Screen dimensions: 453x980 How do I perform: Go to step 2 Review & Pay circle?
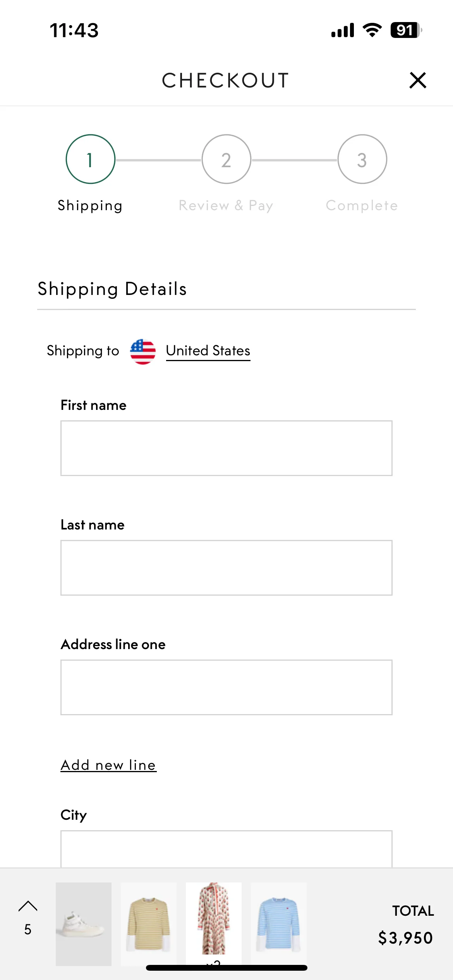[x=226, y=159]
